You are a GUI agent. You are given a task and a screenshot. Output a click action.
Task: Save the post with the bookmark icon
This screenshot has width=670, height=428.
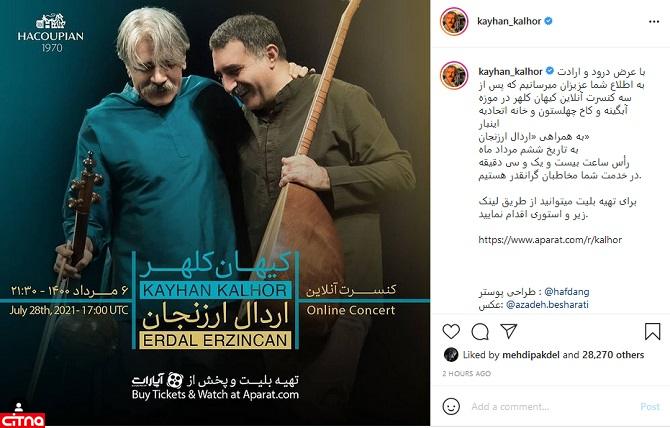point(652,331)
